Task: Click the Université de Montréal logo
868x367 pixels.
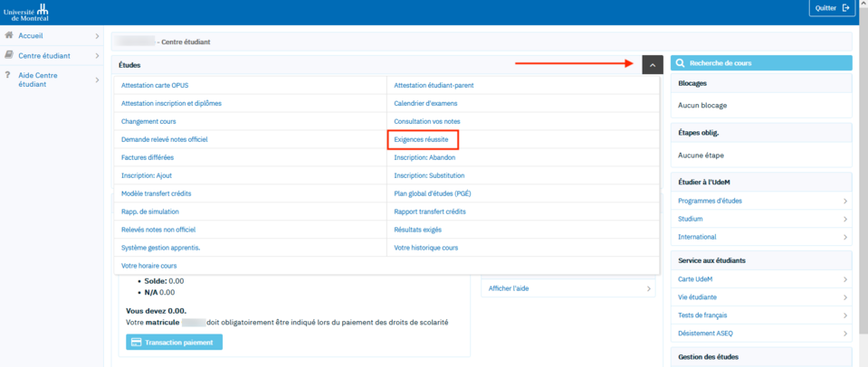Action: coord(26,12)
